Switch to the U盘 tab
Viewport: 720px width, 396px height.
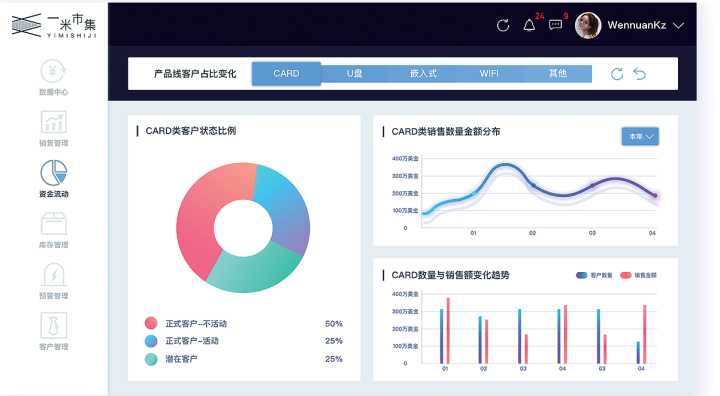[354, 74]
